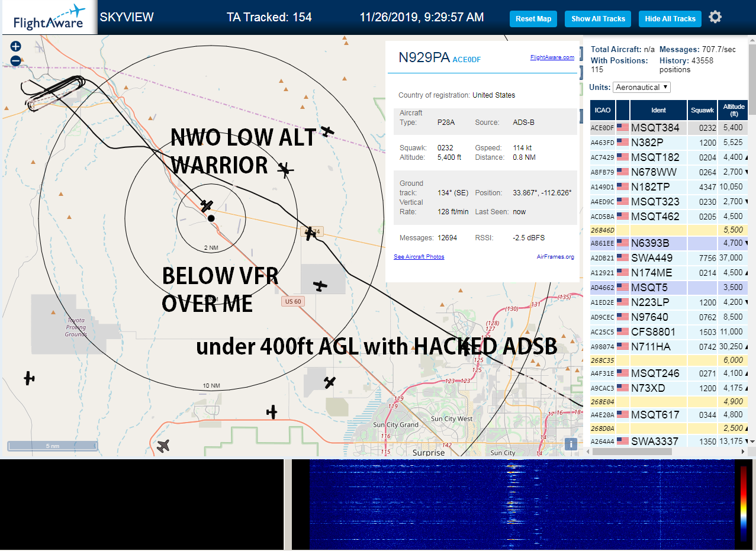This screenshot has width=756, height=551.
Task: Select the N223LP row in the aircraft table
Action: click(x=669, y=302)
